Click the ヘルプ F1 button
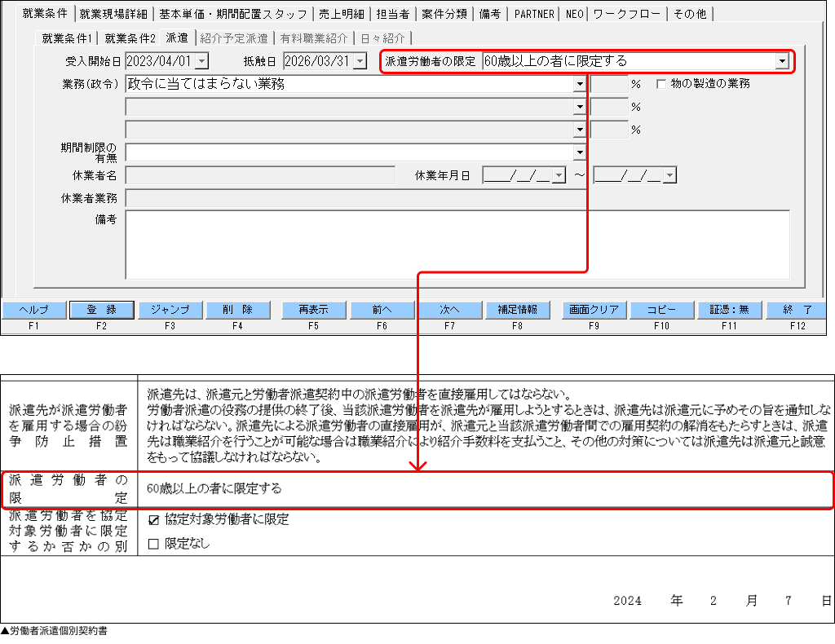This screenshot has width=835, height=644. click(34, 310)
